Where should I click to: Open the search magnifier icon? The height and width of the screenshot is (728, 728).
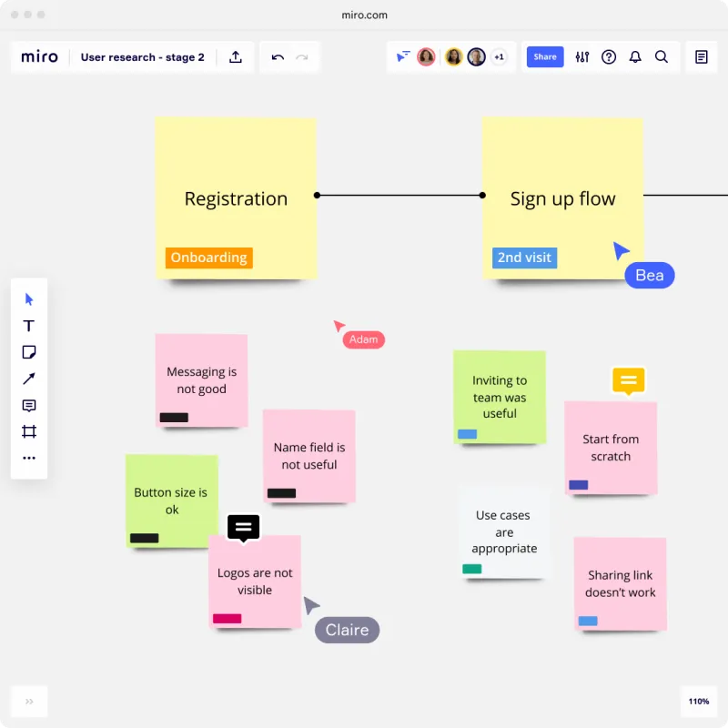[662, 57]
